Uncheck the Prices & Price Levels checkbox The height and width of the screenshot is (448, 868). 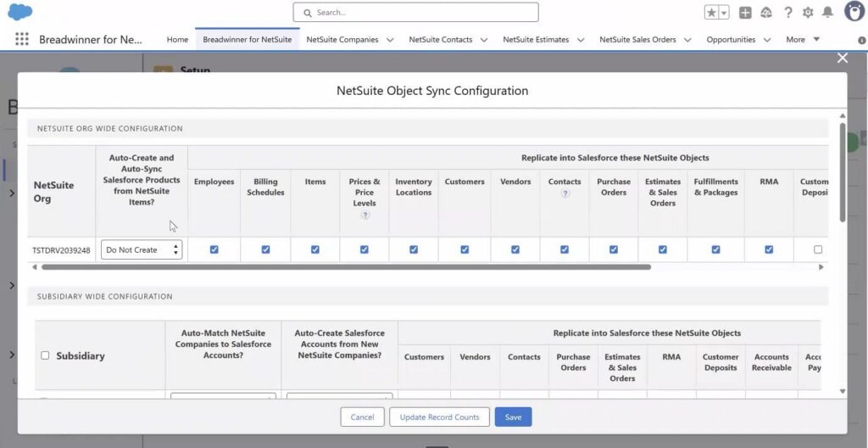pyautogui.click(x=364, y=249)
